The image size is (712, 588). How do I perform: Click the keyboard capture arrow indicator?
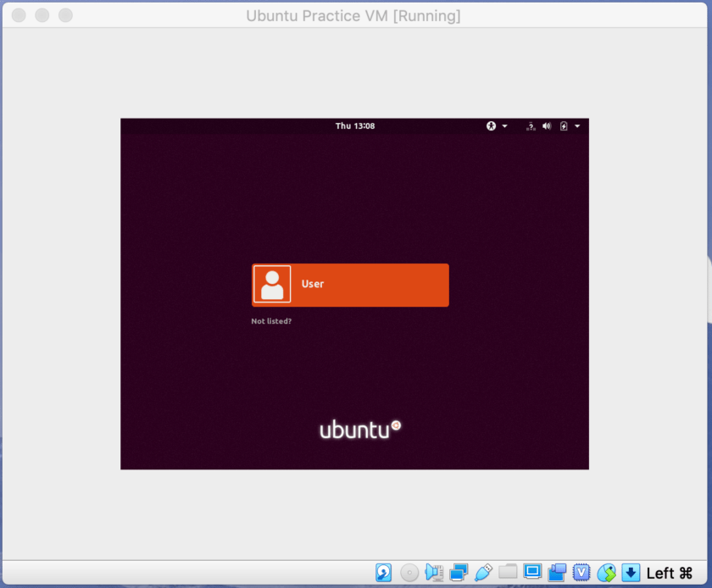click(631, 573)
